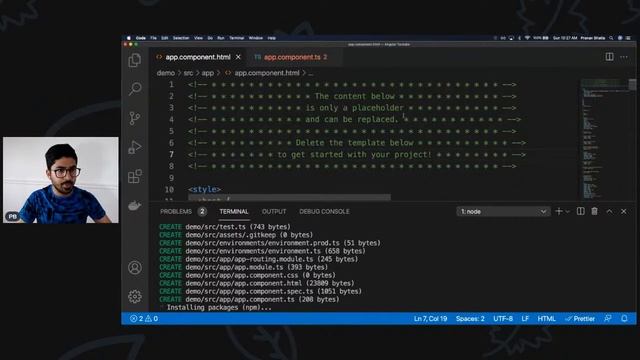
Task: Click 'demo' in the breadcrumb
Action: click(166, 73)
